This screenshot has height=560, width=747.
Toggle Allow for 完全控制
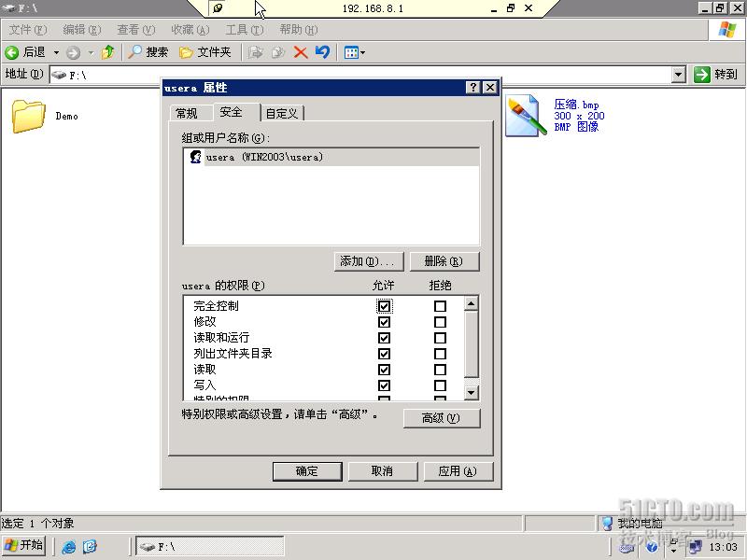click(x=384, y=306)
